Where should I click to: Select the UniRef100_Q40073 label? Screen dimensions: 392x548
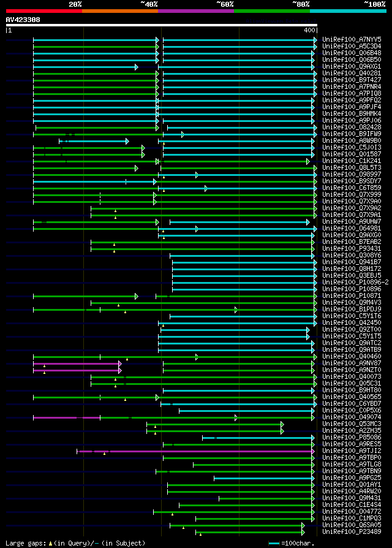point(352,377)
